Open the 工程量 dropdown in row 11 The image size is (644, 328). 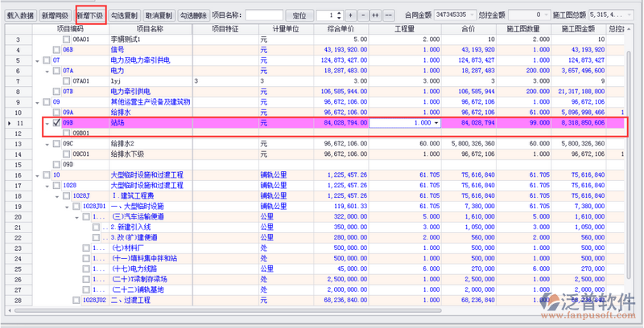point(436,123)
